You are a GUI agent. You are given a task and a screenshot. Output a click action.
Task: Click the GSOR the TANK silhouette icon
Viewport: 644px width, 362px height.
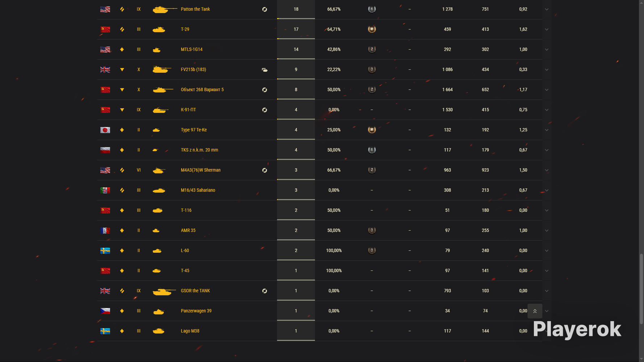pos(164,291)
